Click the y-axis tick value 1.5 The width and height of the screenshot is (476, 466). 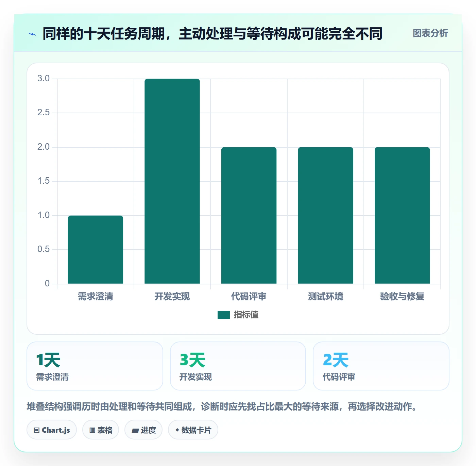click(44, 181)
